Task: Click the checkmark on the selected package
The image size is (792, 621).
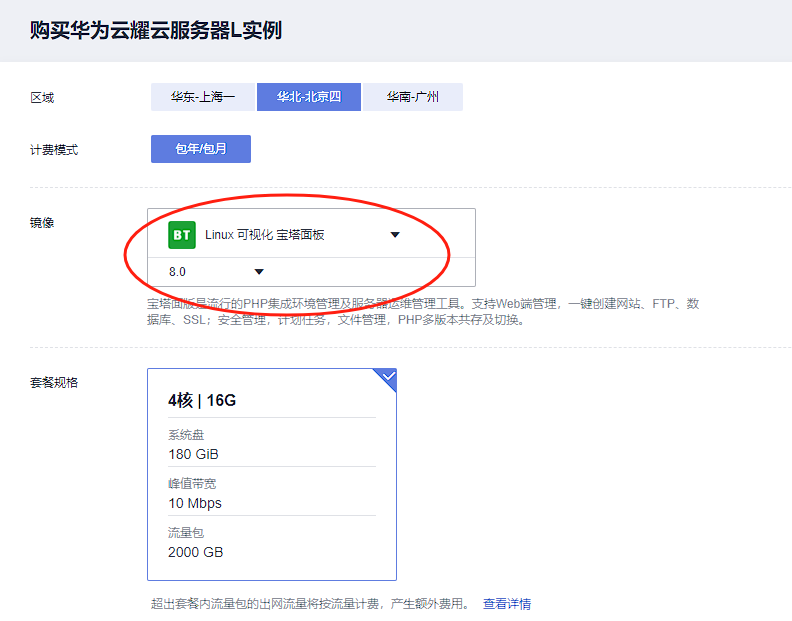Action: 388,376
